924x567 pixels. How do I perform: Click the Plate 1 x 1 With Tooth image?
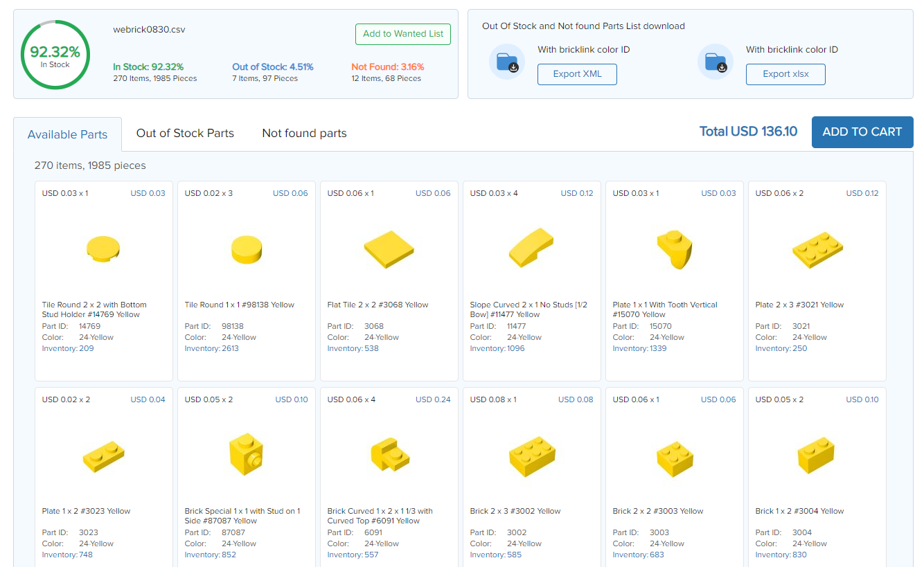tap(674, 249)
